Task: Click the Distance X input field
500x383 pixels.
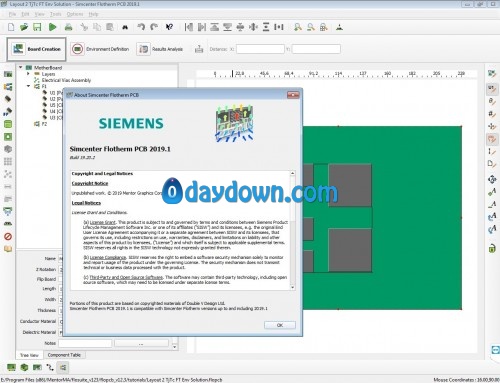Action: point(260,49)
